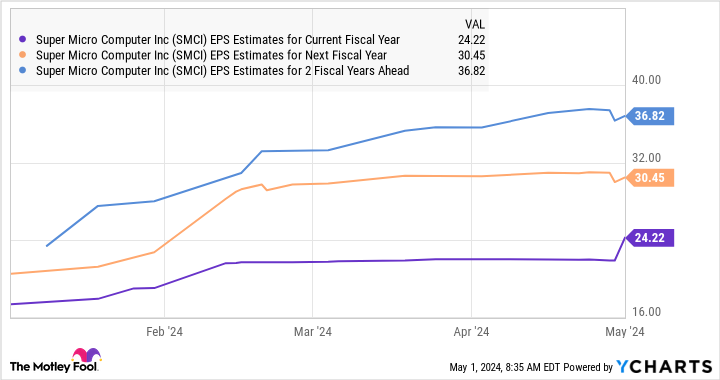Click the Apr '24 x-axis label
This screenshot has height=380, width=720.
[x=472, y=332]
